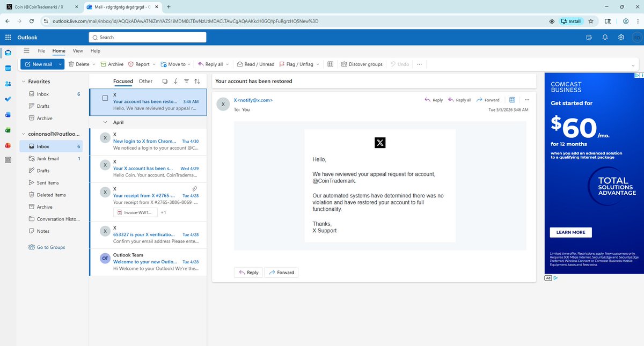Open the Junk Email folder
The image size is (644, 346).
[52, 159]
